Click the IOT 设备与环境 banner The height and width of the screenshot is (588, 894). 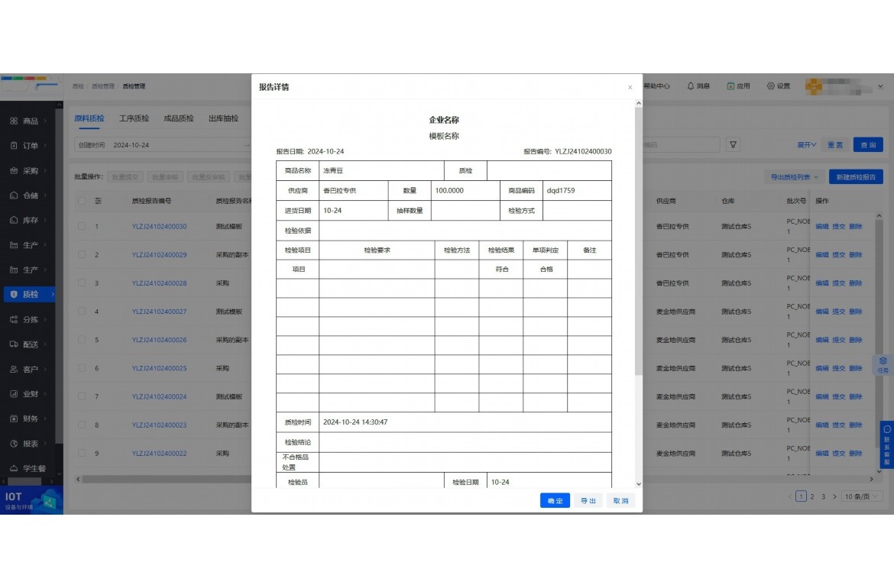[x=31, y=501]
